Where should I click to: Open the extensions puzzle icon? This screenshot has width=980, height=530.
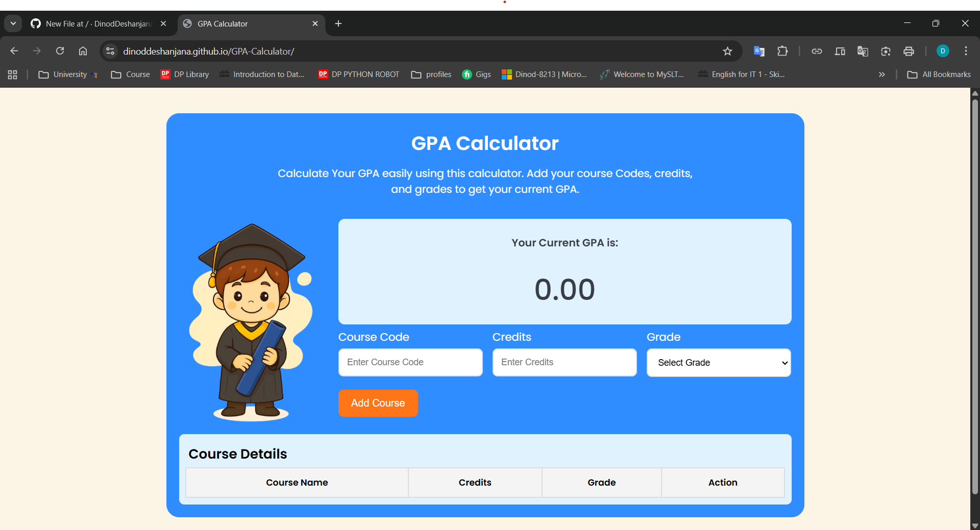point(782,51)
